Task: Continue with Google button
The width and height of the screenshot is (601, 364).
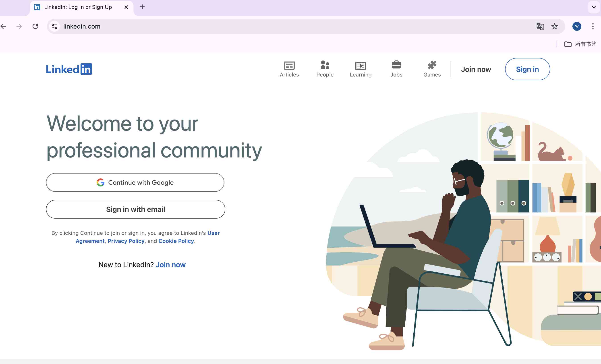Action: coord(135,182)
